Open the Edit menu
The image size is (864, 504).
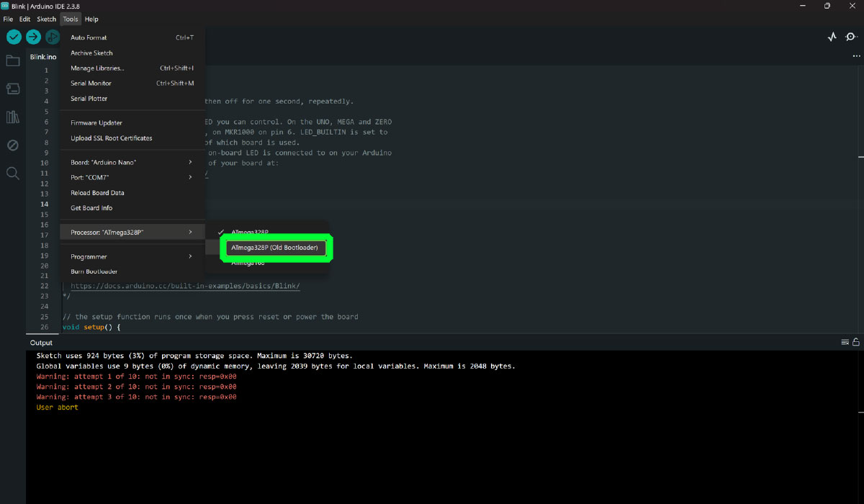25,19
